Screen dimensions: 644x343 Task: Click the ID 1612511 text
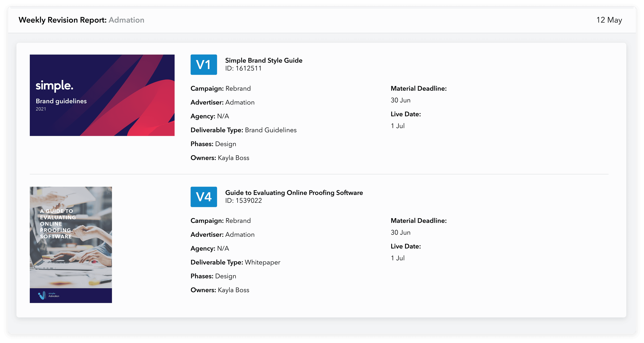pyautogui.click(x=243, y=68)
